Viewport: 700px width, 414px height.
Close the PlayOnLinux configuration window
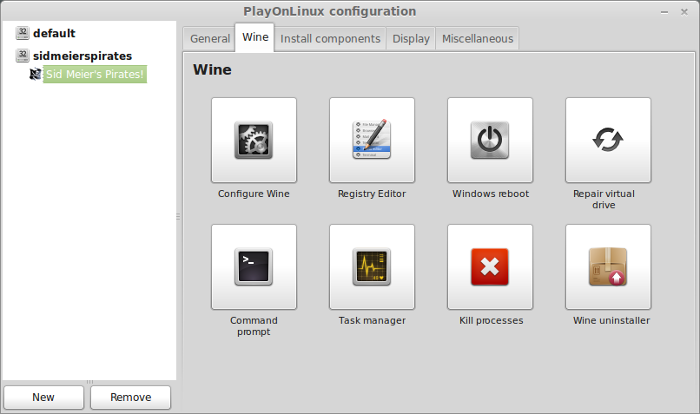684,12
